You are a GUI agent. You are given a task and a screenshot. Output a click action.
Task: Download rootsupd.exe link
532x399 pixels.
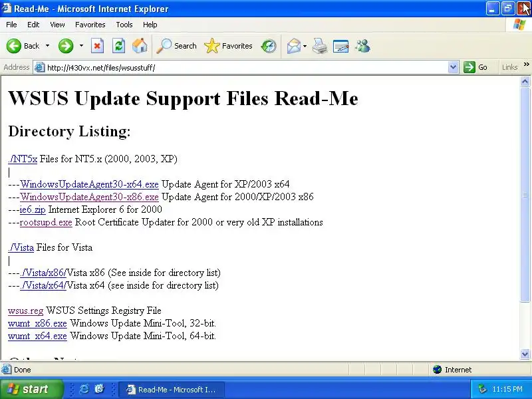tap(46, 222)
